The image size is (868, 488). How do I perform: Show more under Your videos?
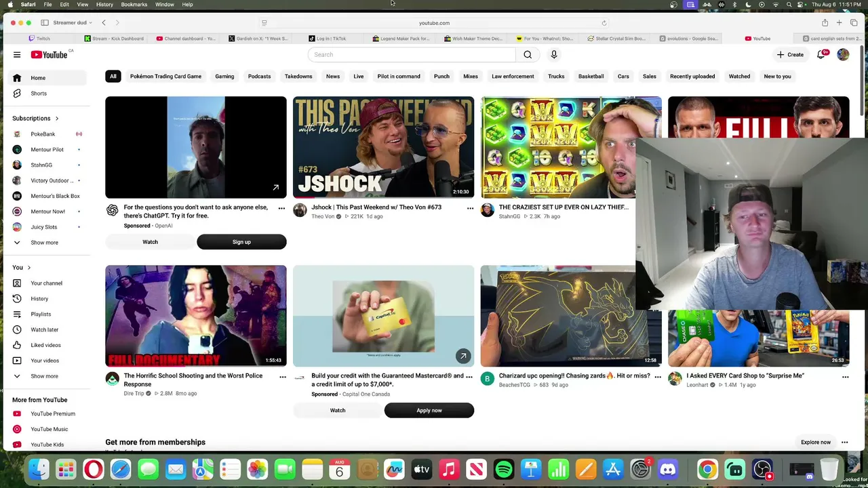pyautogui.click(x=45, y=376)
